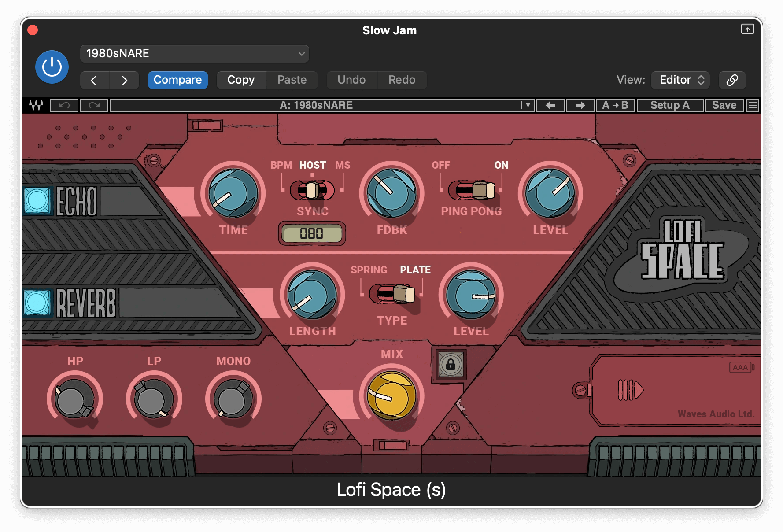Open the 1980sNARE preset dropdown
The width and height of the screenshot is (783, 532).
pyautogui.click(x=194, y=53)
